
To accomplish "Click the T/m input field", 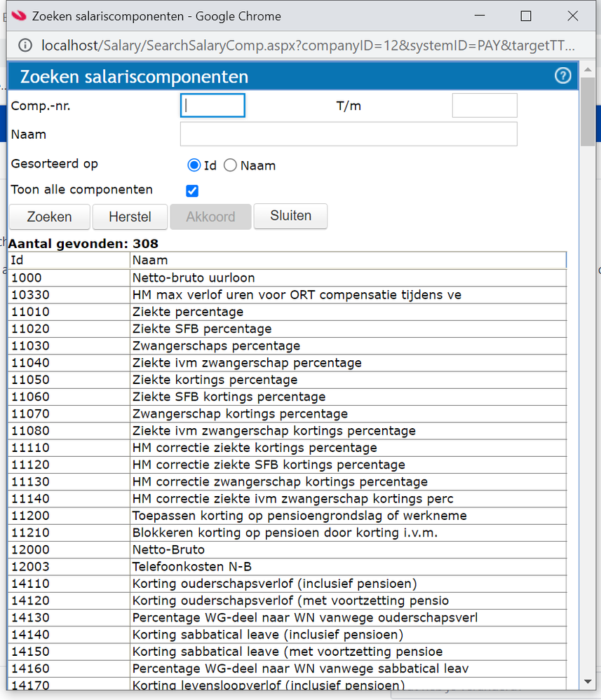I will [484, 106].
